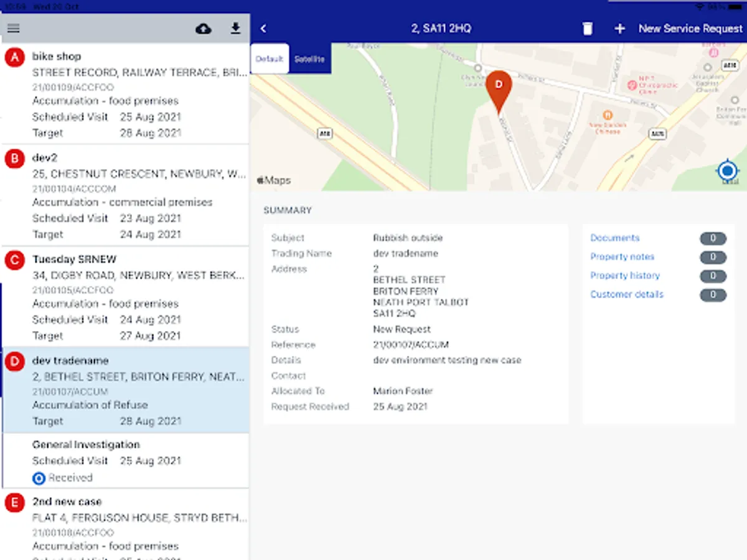Select marker A bike shop

14,57
